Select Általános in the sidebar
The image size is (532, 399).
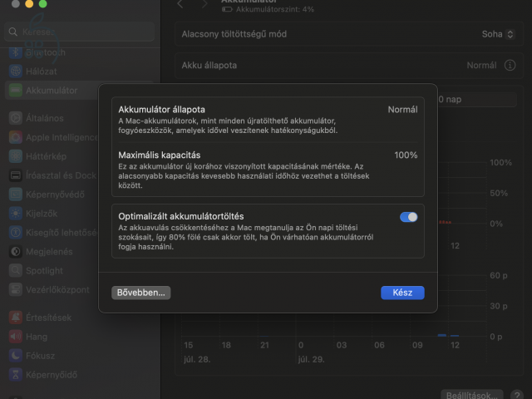point(45,118)
